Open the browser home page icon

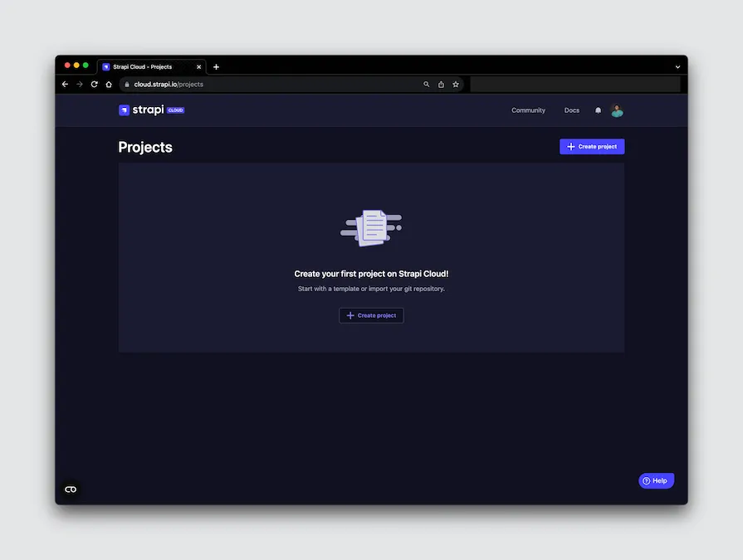click(108, 84)
